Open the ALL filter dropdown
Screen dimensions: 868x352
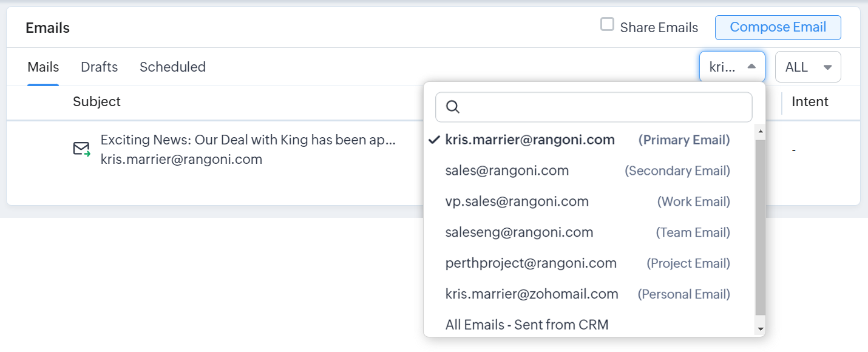point(808,67)
